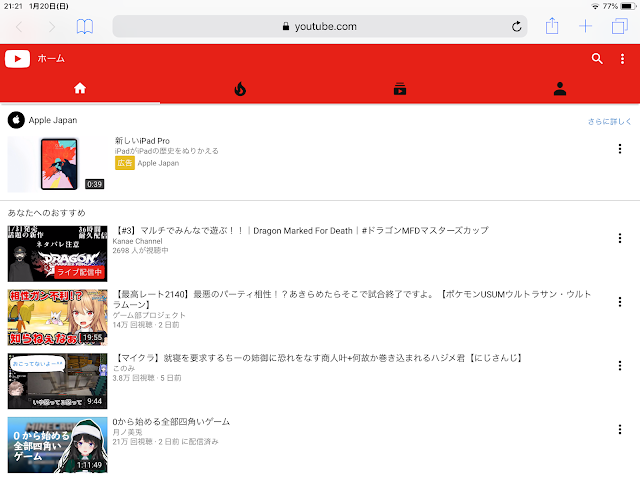Image resolution: width=640 pixels, height=480 pixels.
Task: Open the 最高レート2140 video title
Action: coord(352,299)
